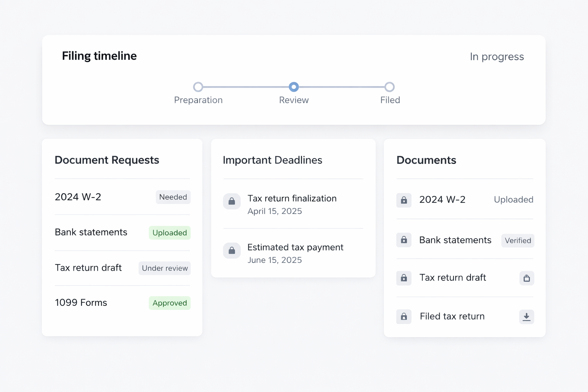The image size is (588, 392).
Task: Click the In progress status label
Action: pos(497,57)
